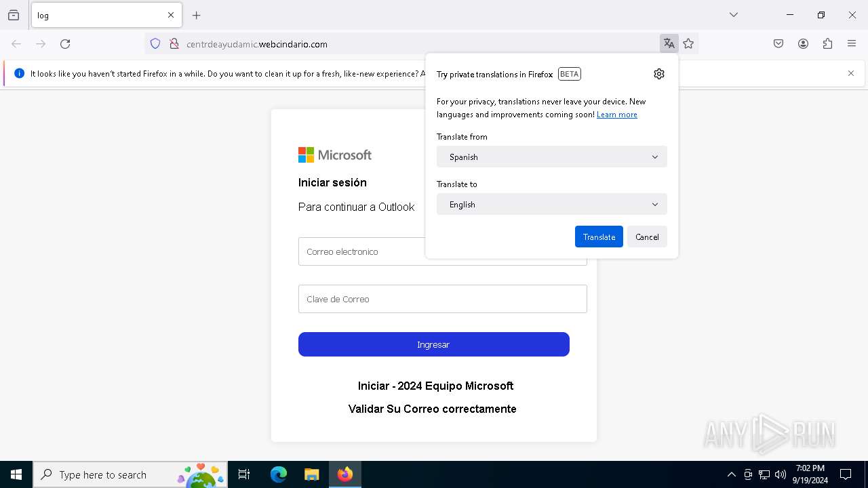Expand the list all tabs chevron
Screen dimensions: 868x488
[x=734, y=15]
